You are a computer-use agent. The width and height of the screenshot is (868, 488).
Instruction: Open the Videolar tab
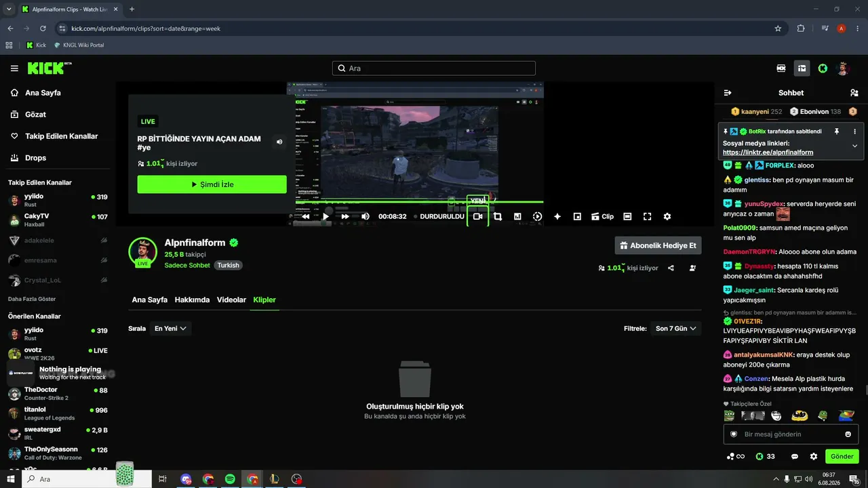[x=231, y=300]
